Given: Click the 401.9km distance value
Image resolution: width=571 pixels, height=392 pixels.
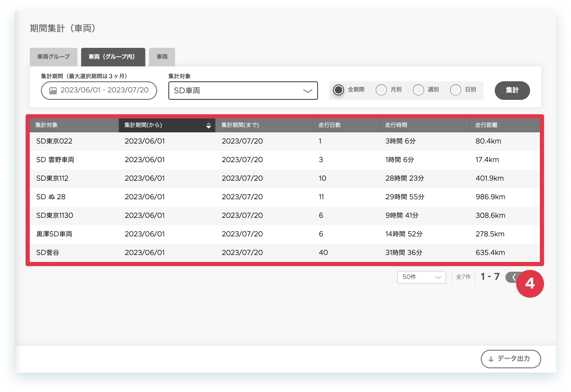Looking at the screenshot, I should coord(490,178).
